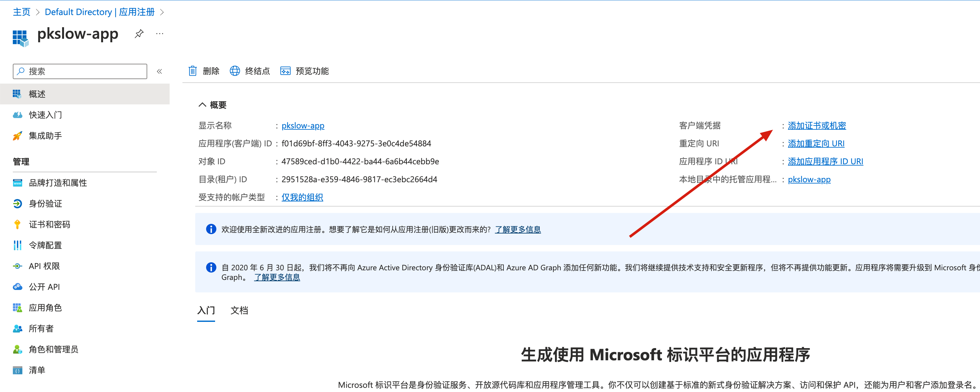The image size is (980, 392).
Task: Click the 预览功能 icon
Action: (x=285, y=71)
